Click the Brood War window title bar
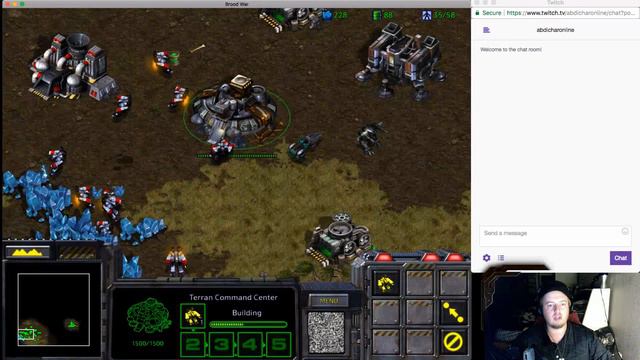The width and height of the screenshot is (640, 360). (x=236, y=4)
